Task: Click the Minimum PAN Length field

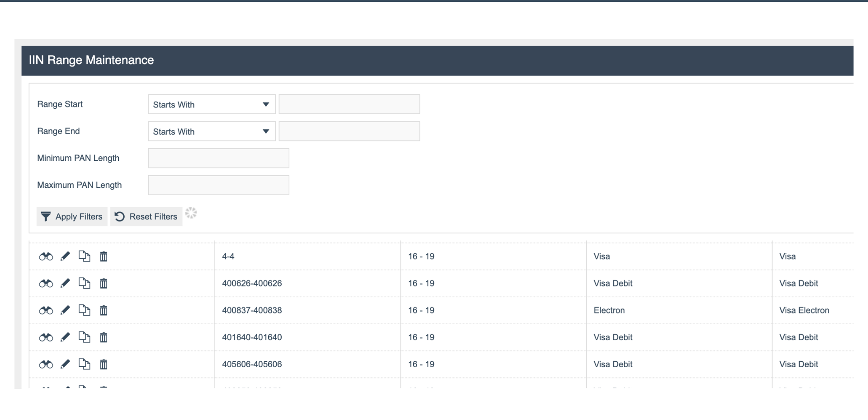Action: pyautogui.click(x=218, y=158)
